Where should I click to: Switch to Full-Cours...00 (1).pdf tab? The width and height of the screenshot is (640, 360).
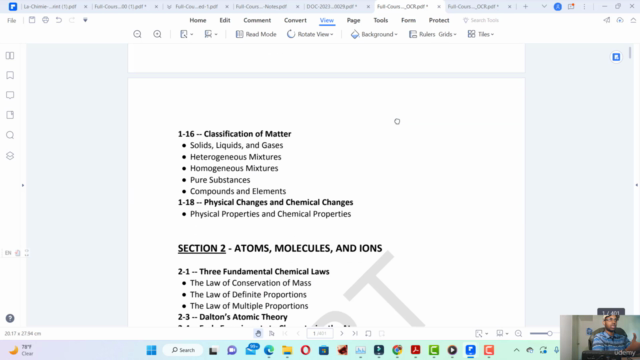pos(120,7)
